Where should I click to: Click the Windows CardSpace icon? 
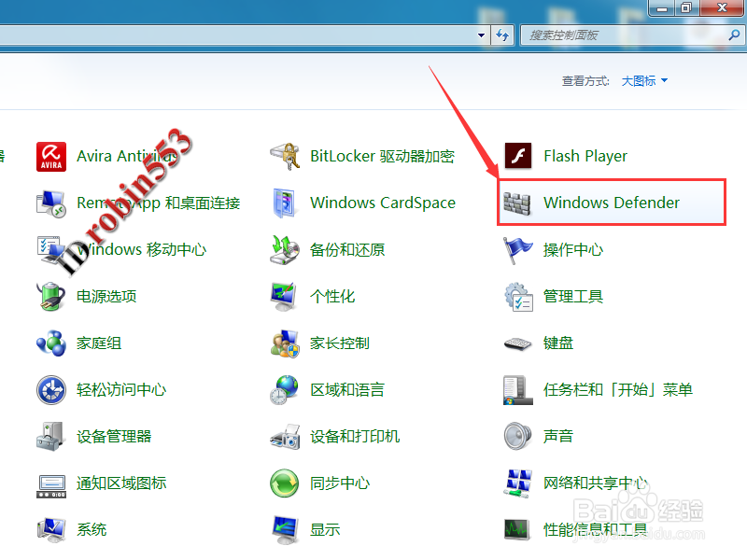pos(285,203)
